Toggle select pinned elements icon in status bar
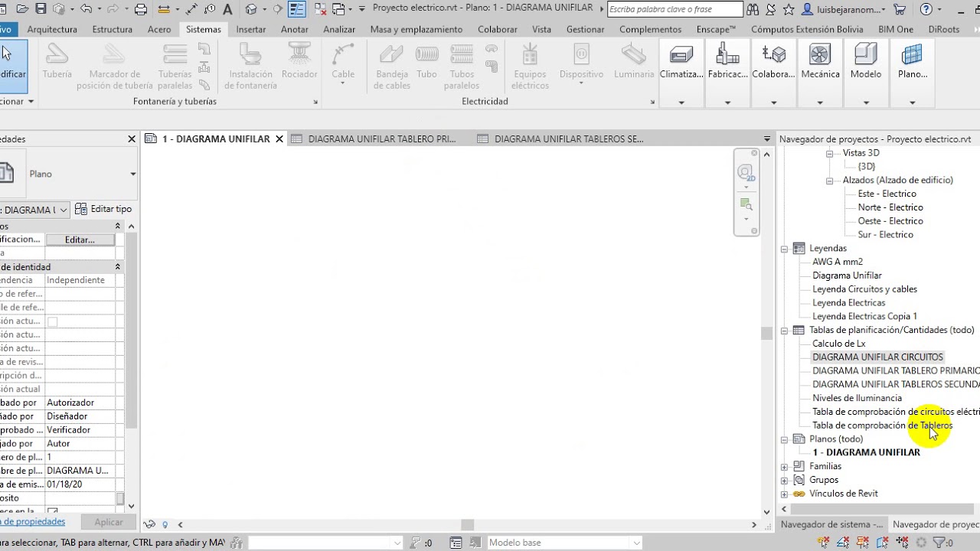This screenshot has width=980, height=551. tap(864, 543)
